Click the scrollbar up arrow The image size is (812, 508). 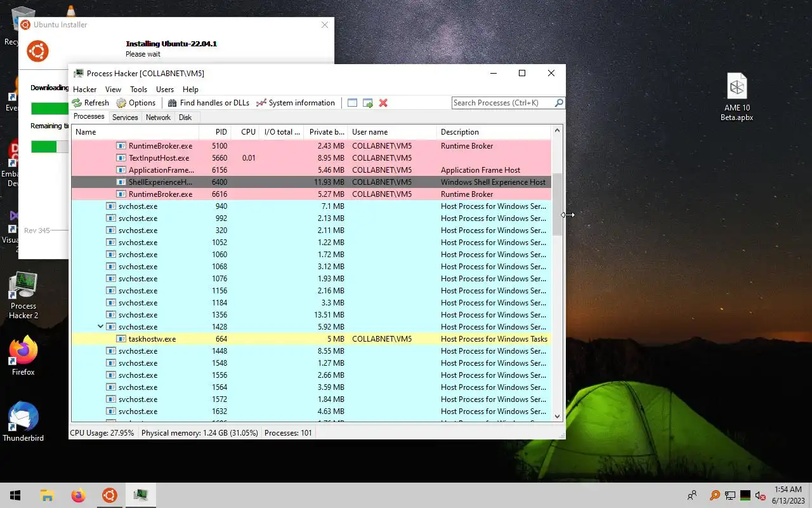558,131
